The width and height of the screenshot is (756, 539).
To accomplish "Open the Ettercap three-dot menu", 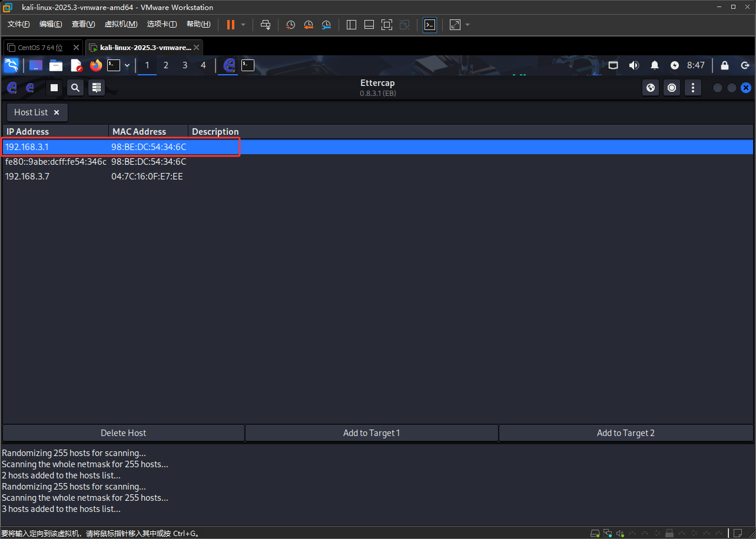I will tap(693, 88).
